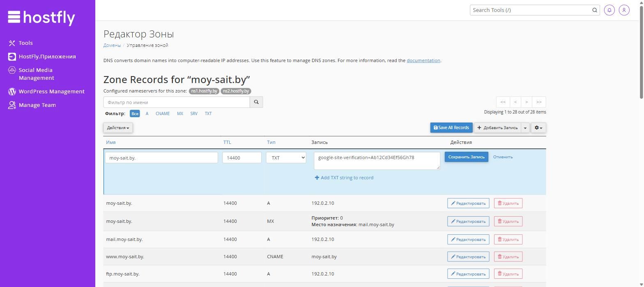Filter records by SRV type

click(194, 113)
